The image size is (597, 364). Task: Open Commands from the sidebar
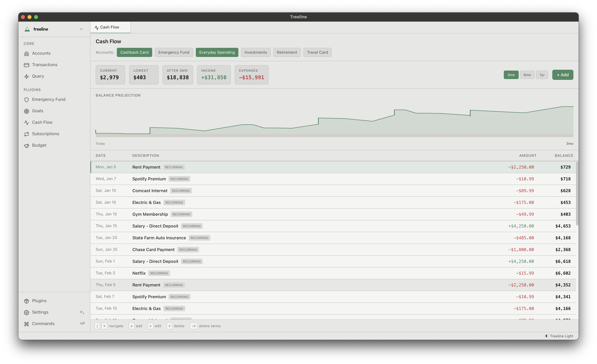coord(43,324)
